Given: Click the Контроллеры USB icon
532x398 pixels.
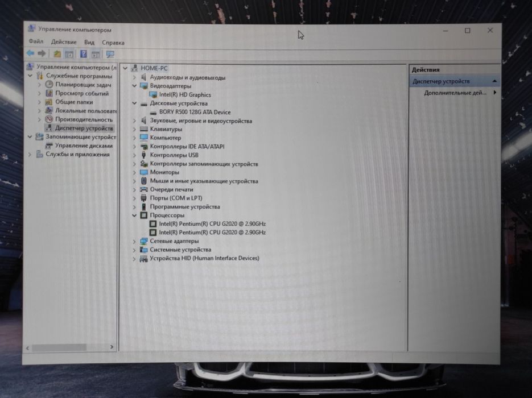Looking at the screenshot, I should point(144,155).
